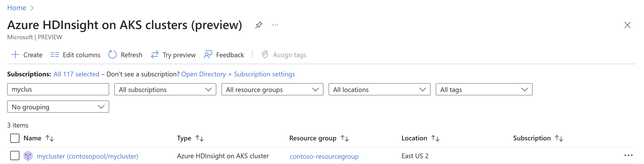
Task: Expand the All subscriptions dropdown
Action: (205, 89)
